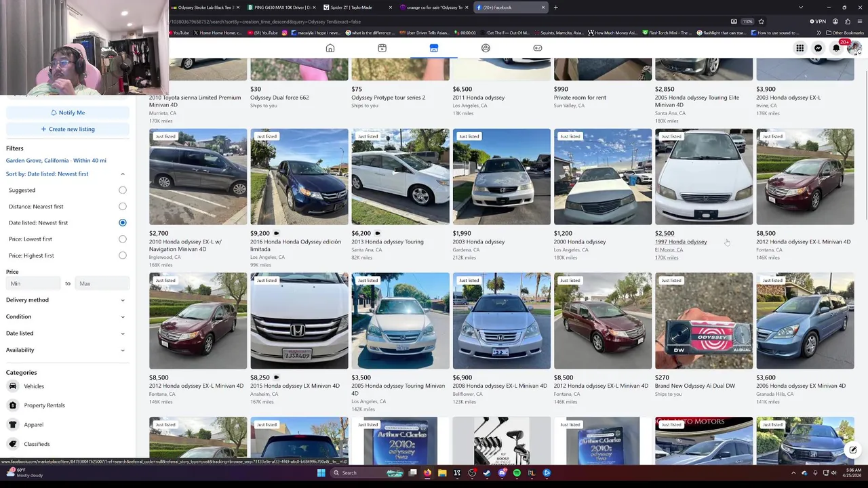Screen dimensions: 868x488
Task: Click the Vehicles category car icon
Action: click(12, 386)
